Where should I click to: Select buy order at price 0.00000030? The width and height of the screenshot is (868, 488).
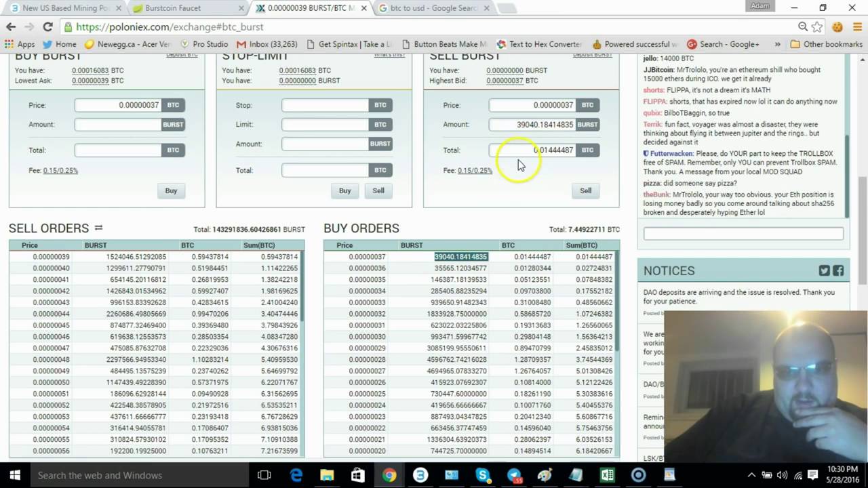[x=470, y=337]
